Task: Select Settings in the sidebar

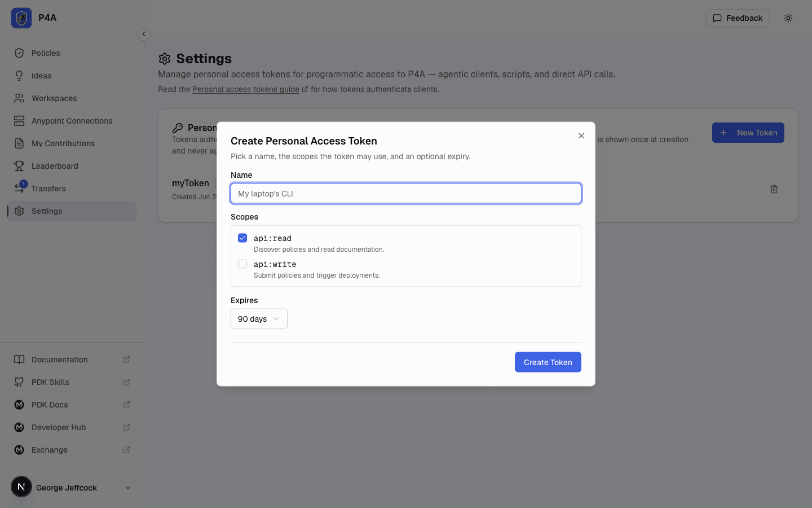Action: tap(72, 211)
